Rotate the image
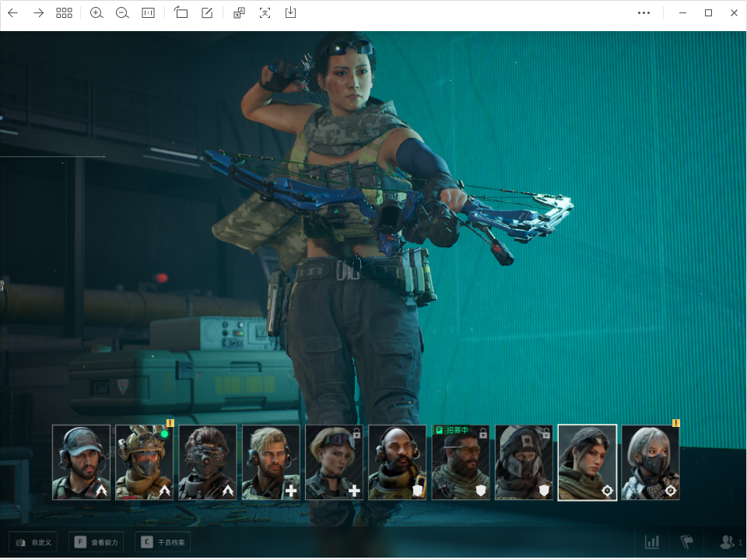The width and height of the screenshot is (747, 560). [x=181, y=13]
